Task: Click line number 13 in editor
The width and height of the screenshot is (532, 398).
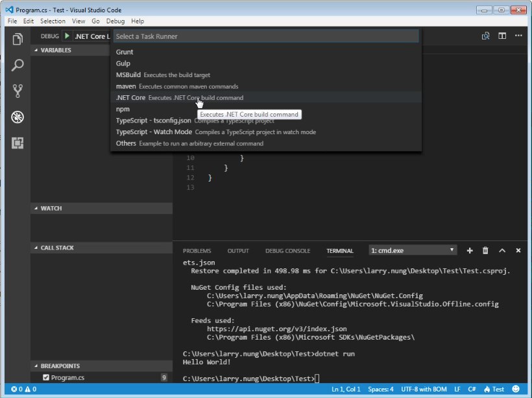Action: [x=190, y=187]
